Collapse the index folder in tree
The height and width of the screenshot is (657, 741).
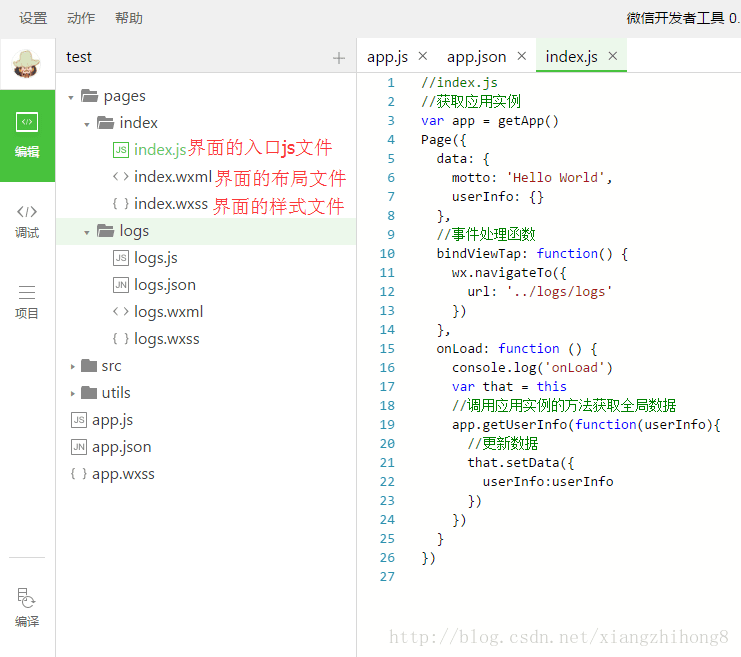point(88,124)
